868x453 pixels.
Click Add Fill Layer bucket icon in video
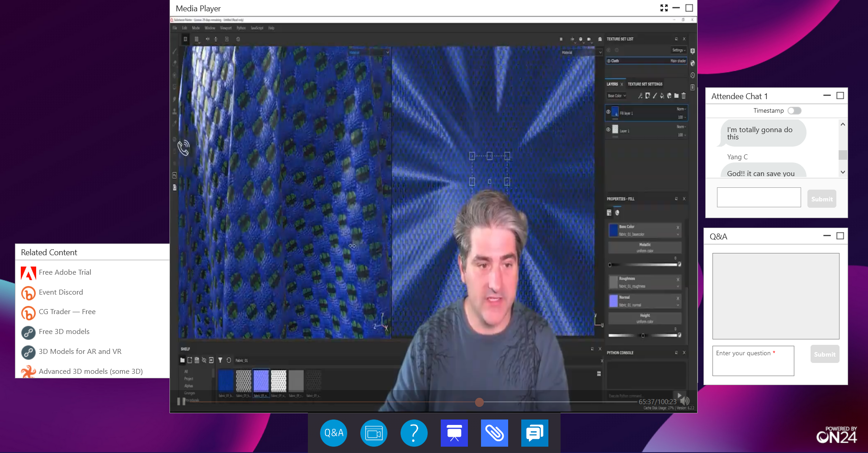(662, 96)
